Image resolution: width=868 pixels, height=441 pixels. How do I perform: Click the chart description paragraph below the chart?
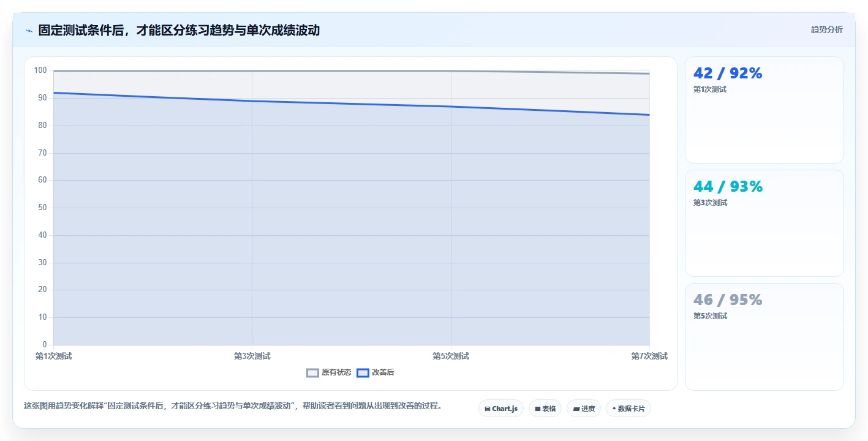(233, 405)
